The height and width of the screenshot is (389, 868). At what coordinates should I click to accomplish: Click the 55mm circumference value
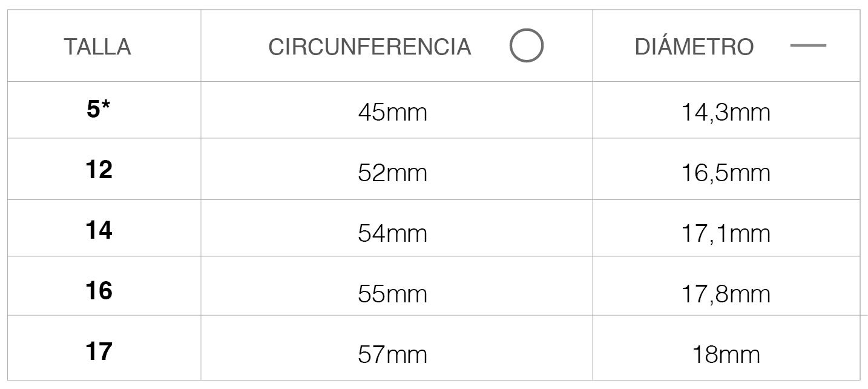(392, 294)
